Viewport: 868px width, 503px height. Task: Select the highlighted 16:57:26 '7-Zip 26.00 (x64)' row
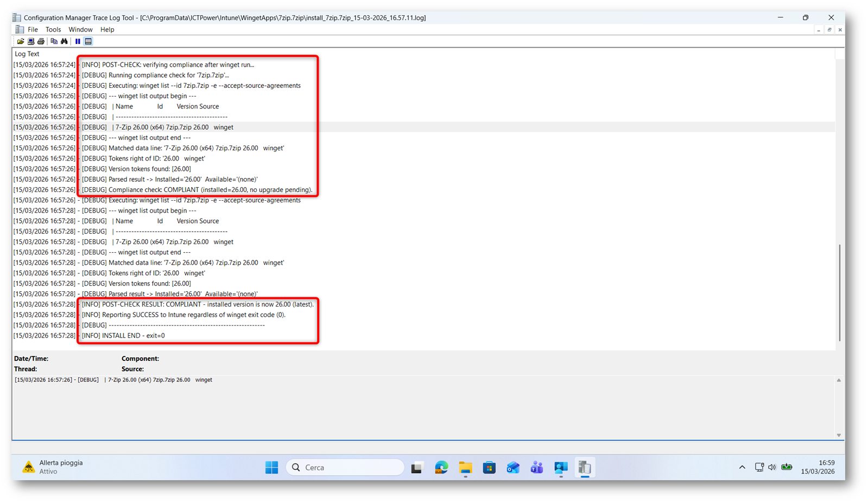(423, 127)
